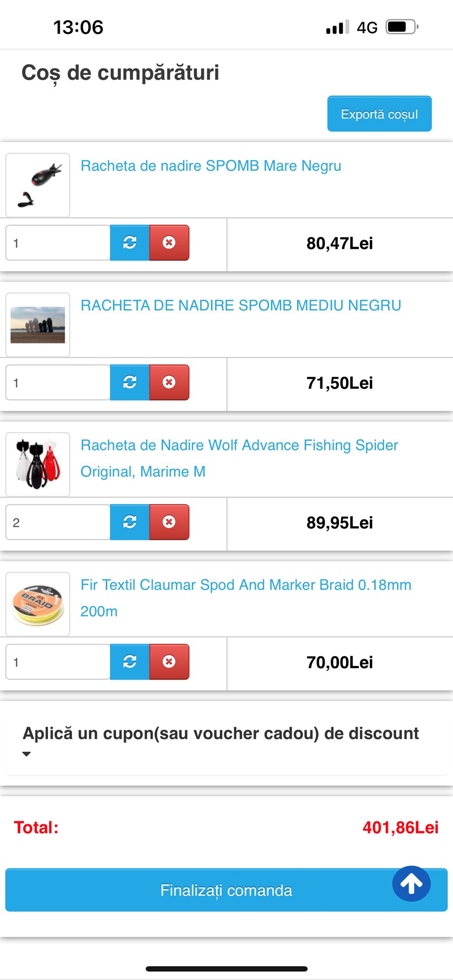This screenshot has height=980, width=453.
Task: Focus quantity field for SPOMB Mare Negru
Action: click(58, 243)
